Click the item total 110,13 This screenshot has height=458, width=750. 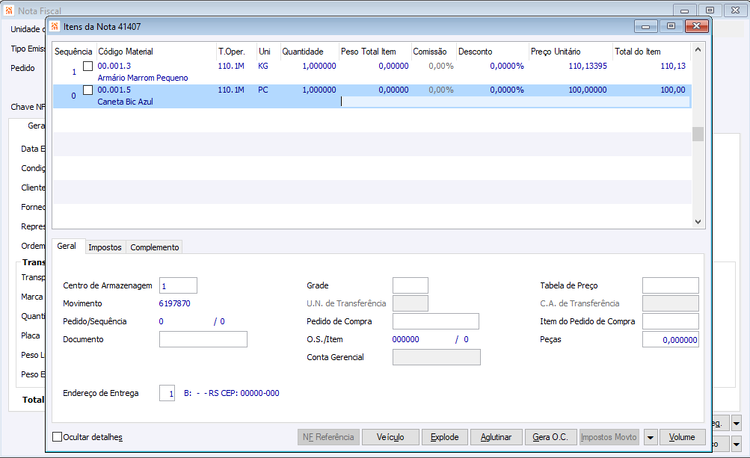(673, 66)
